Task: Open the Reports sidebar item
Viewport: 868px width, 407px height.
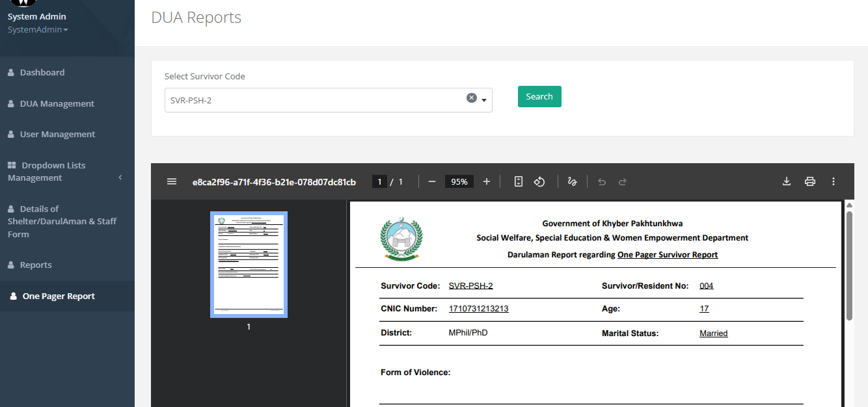Action: tap(36, 265)
